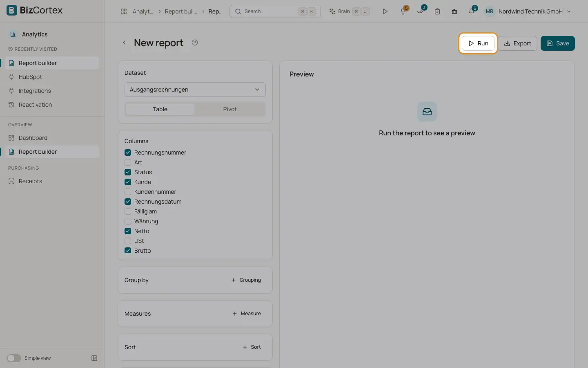
Task: Open the clipboard tasks icon
Action: [437, 11]
